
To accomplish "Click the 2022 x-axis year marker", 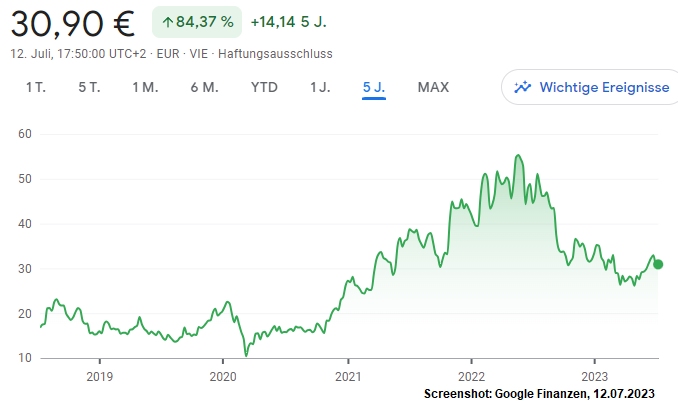I will pyautogui.click(x=472, y=376).
